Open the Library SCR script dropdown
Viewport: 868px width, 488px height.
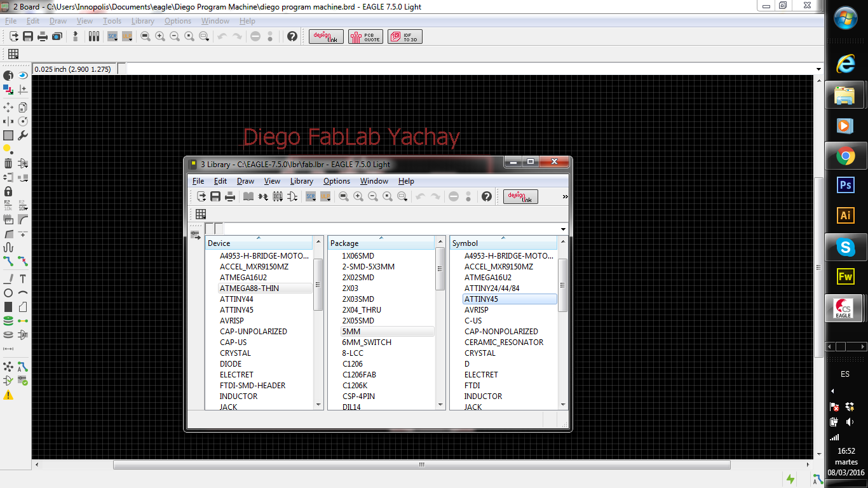311,197
